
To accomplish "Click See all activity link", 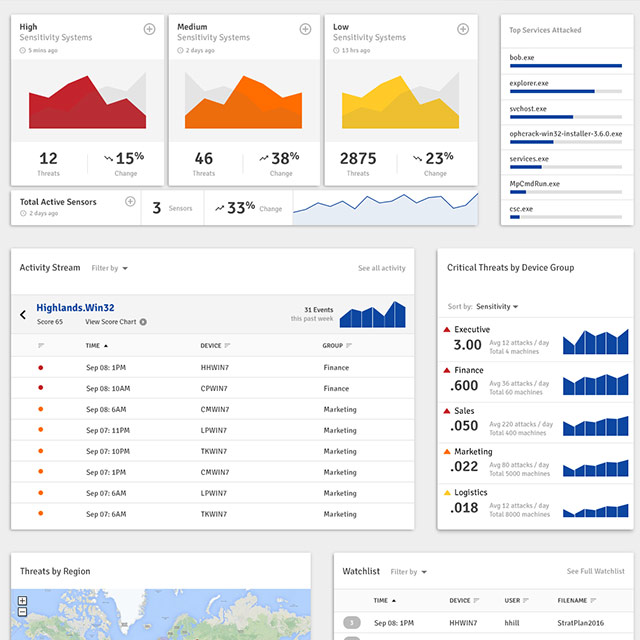I will pos(381,268).
